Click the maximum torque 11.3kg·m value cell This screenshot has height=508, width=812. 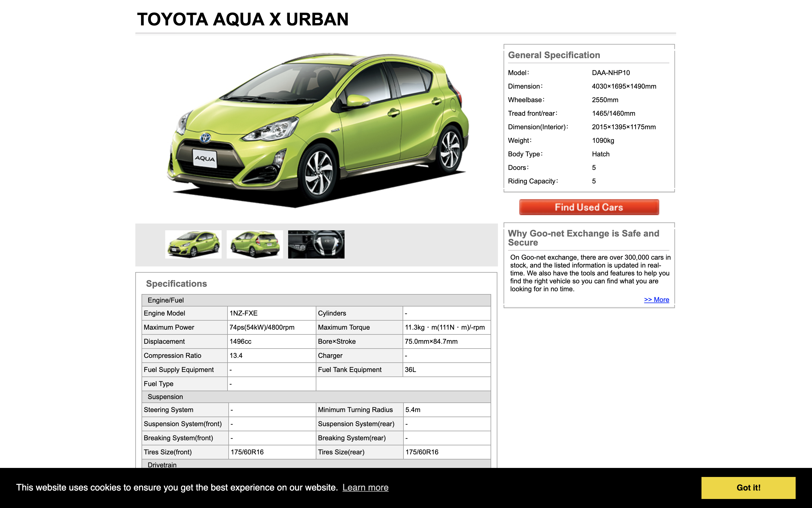[x=447, y=327]
